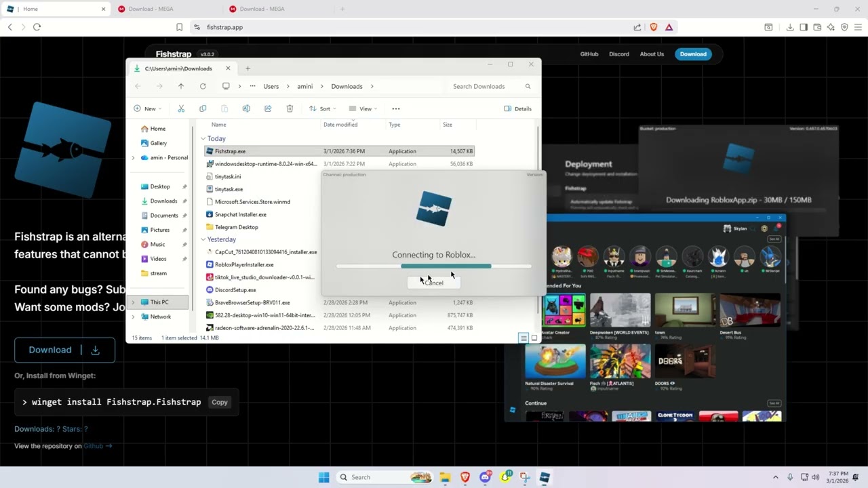Screen dimensions: 868x488
Task: Open Brave Shields icon in address bar
Action: tap(654, 27)
